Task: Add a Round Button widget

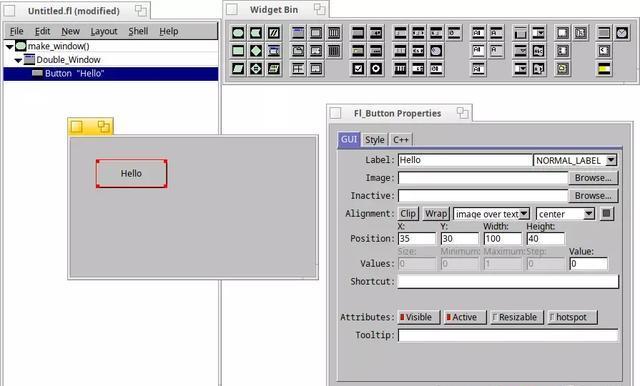Action: click(x=376, y=69)
